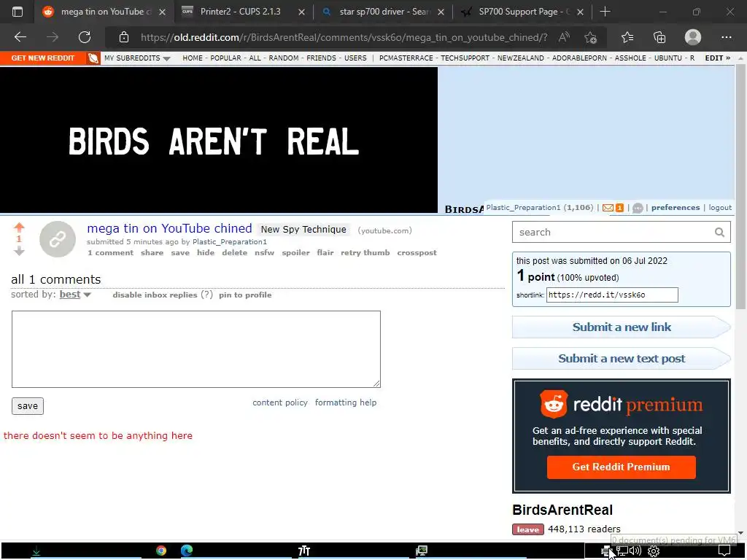747x560 pixels.
Task: Open the tab actions menu icon
Action: [18, 12]
